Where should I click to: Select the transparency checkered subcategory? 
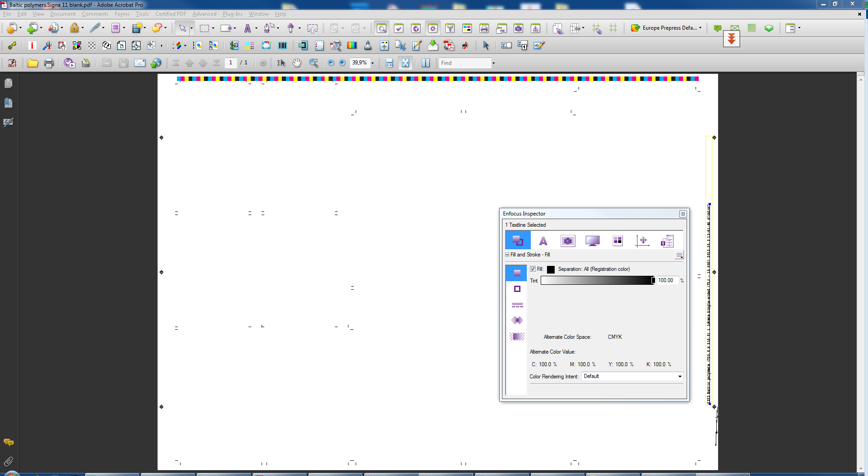pos(517,337)
